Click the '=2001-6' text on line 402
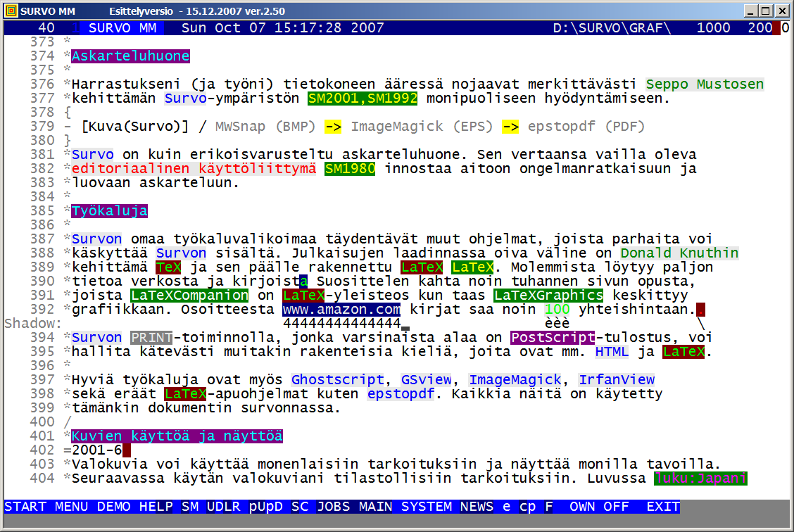794x532 pixels. point(93,450)
